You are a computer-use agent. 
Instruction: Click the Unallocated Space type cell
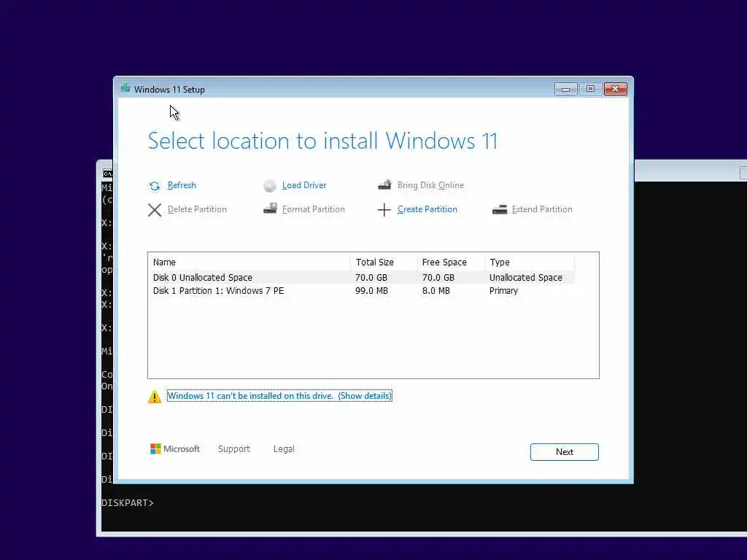(525, 278)
